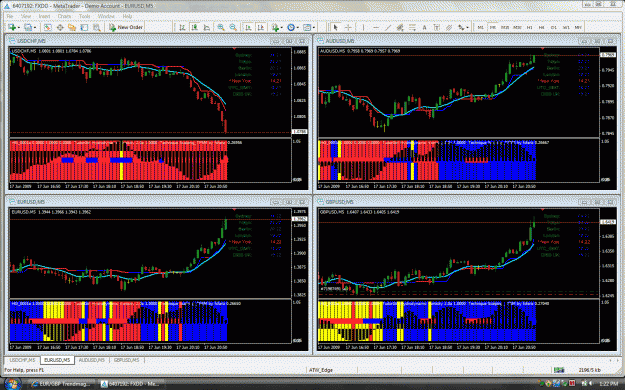Zoom out of the chart
Image resolution: width=625 pixels, height=390 pixels.
click(233, 27)
